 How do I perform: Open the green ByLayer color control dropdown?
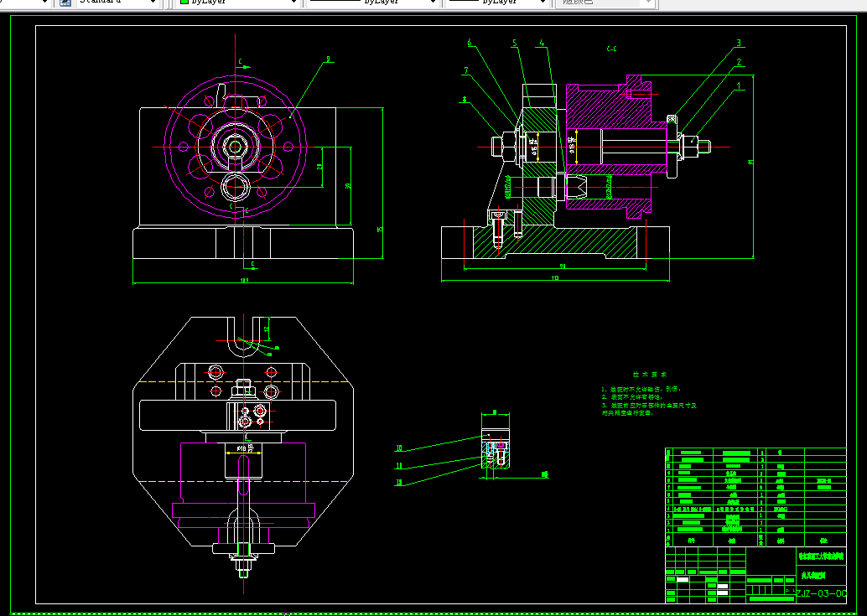[238, 3]
